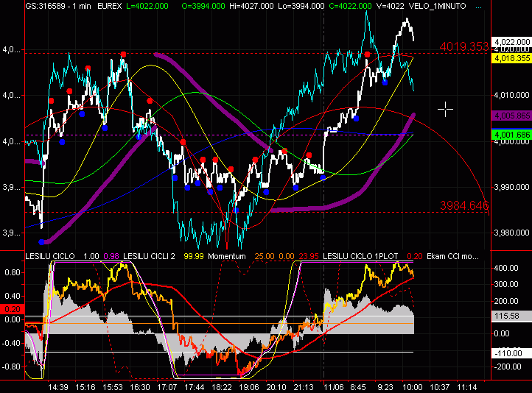Click the purple 4,005.865 price tag

pos(512,116)
